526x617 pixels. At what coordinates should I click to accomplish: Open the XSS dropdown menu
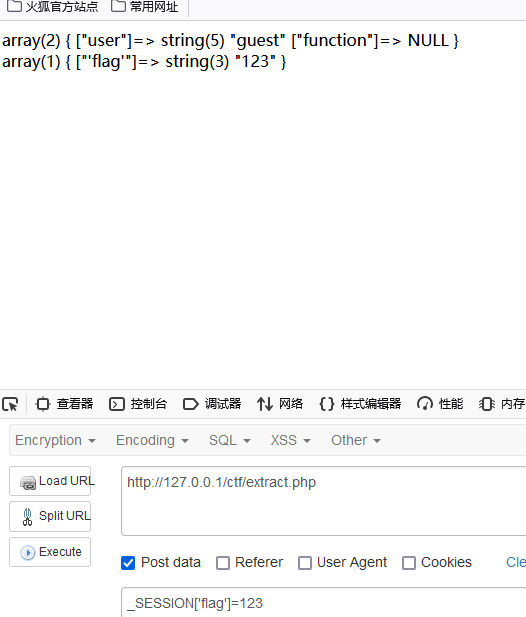tap(290, 440)
